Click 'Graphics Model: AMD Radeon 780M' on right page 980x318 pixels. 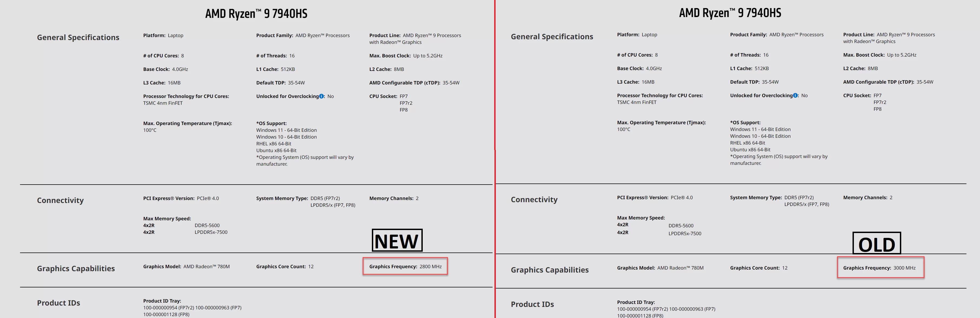click(660, 268)
